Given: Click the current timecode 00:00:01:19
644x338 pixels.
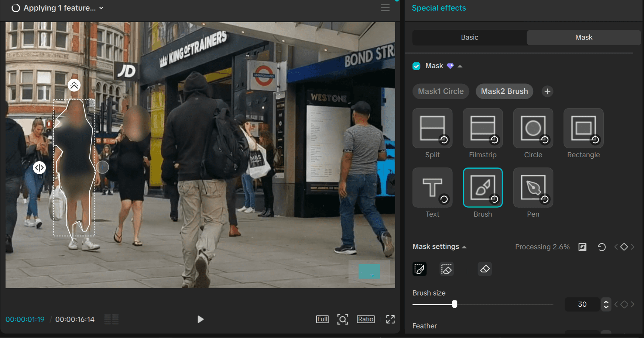Looking at the screenshot, I should [x=25, y=320].
